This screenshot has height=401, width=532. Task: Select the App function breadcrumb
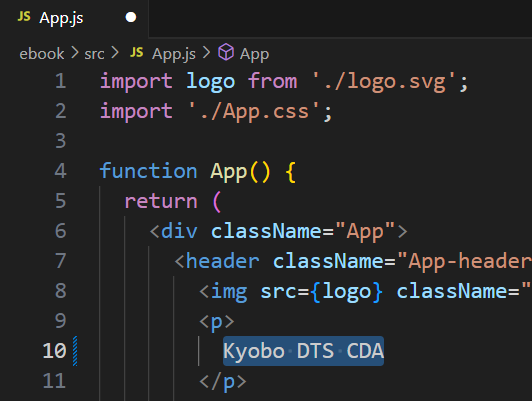254,54
